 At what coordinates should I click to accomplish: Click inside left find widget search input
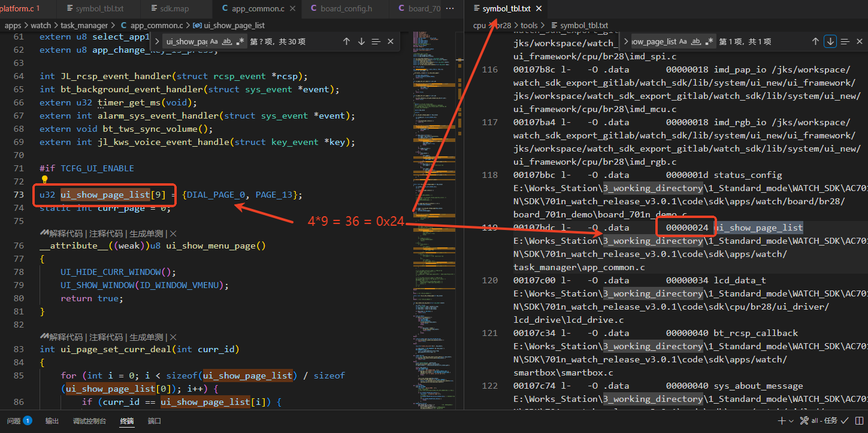[186, 41]
